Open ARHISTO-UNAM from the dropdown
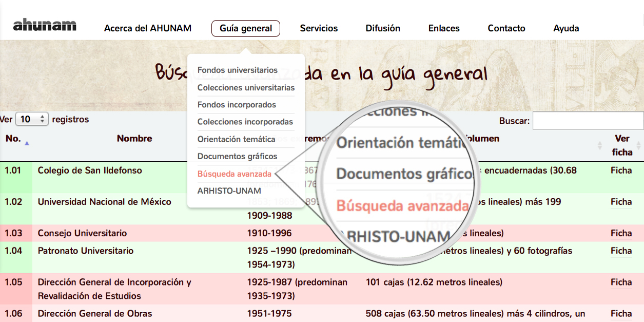The image size is (644, 322). 229,191
